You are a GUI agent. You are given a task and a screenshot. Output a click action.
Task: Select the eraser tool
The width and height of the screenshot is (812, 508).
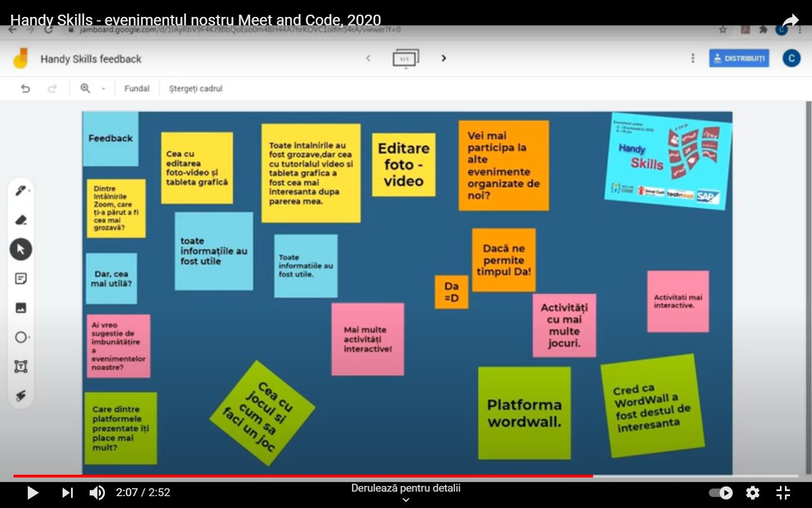(x=21, y=220)
